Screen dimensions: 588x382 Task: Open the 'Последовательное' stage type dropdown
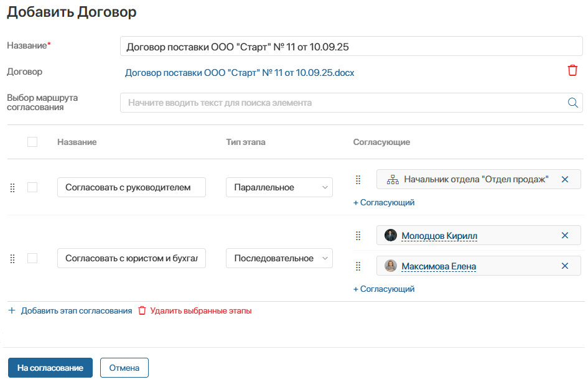279,258
